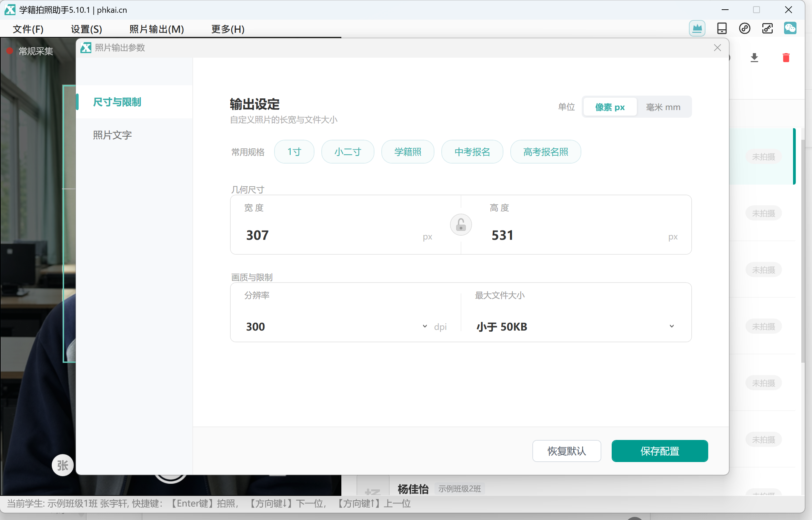Screen dimensions: 812x520
Task: Click the crown VIP icon in toolbar
Action: point(697,28)
